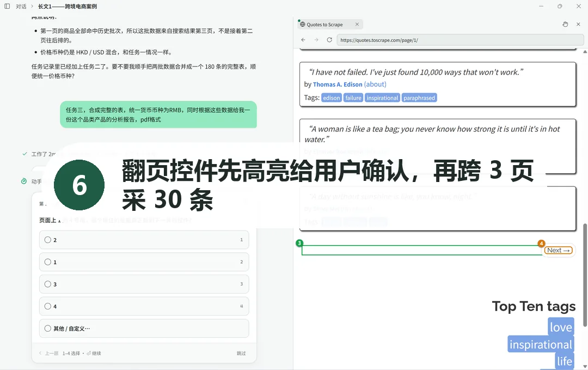Click the globe icon on browser tab
The width and height of the screenshot is (588, 370).
point(303,25)
